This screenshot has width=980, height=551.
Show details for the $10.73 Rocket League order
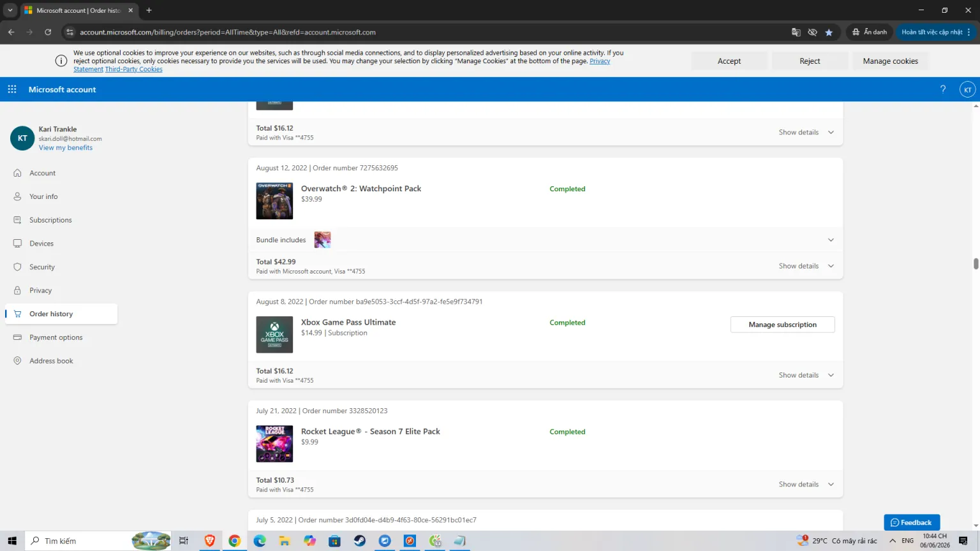click(806, 484)
